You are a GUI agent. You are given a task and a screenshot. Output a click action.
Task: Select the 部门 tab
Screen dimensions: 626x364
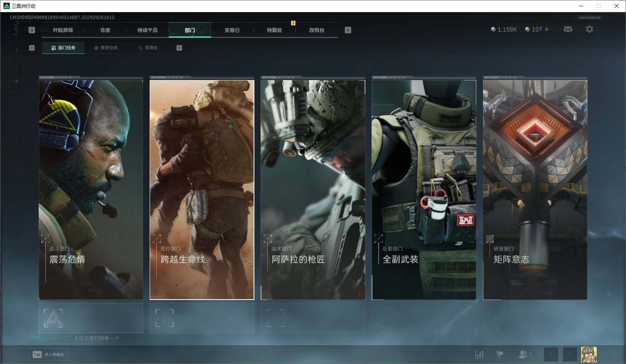(190, 30)
